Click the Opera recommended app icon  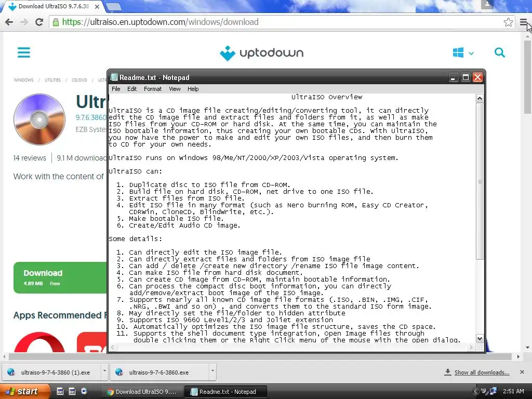39,342
